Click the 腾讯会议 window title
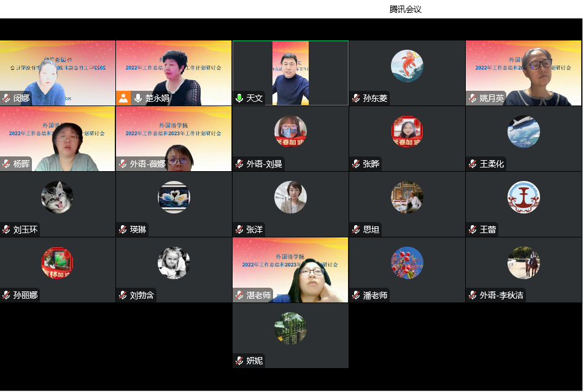The height and width of the screenshot is (392, 583). (405, 9)
